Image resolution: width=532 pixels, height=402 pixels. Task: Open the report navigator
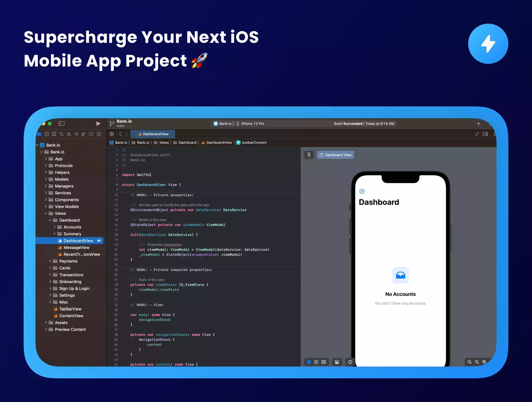[x=99, y=134]
